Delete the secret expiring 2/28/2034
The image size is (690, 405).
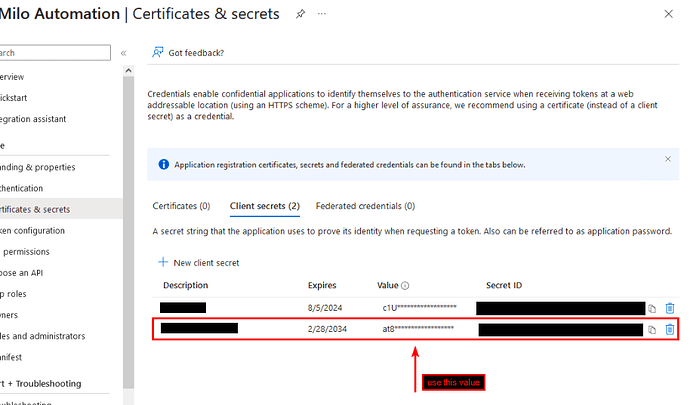(x=670, y=329)
